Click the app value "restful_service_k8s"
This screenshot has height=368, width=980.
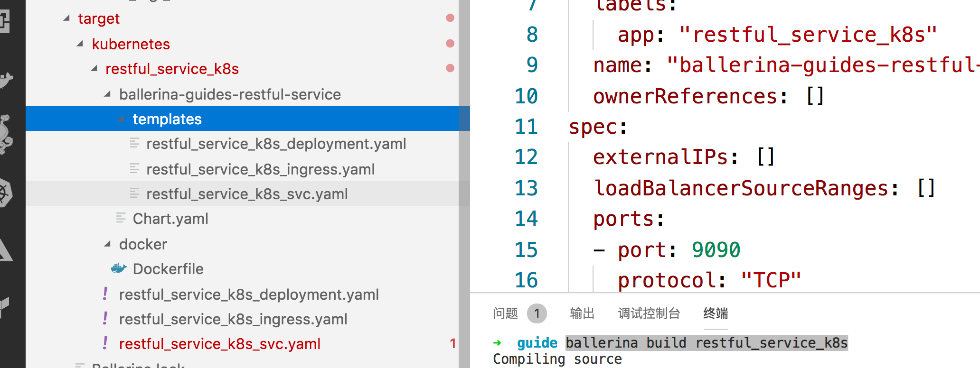pyautogui.click(x=808, y=35)
